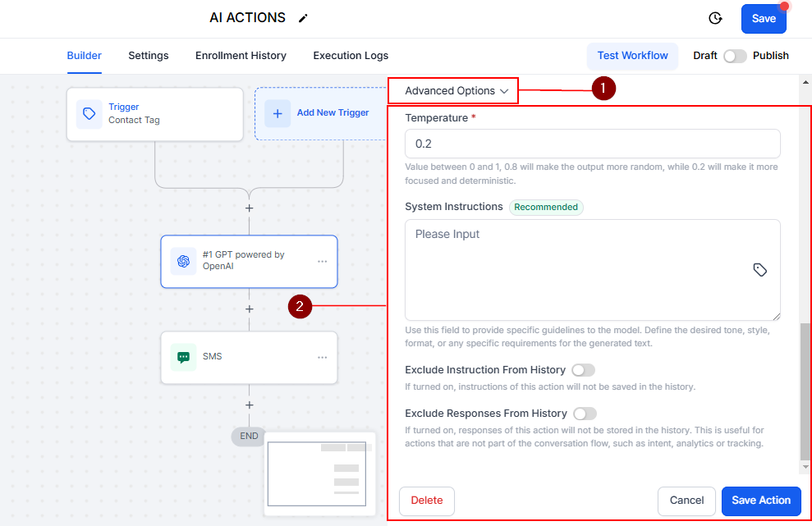This screenshot has width=812, height=526.
Task: Select the Contact Tag trigger card
Action: coord(155,114)
